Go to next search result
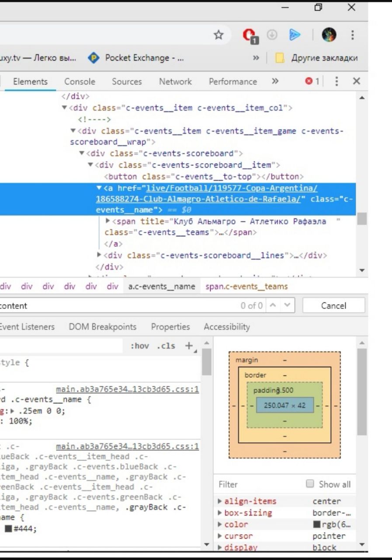 pos(287,306)
